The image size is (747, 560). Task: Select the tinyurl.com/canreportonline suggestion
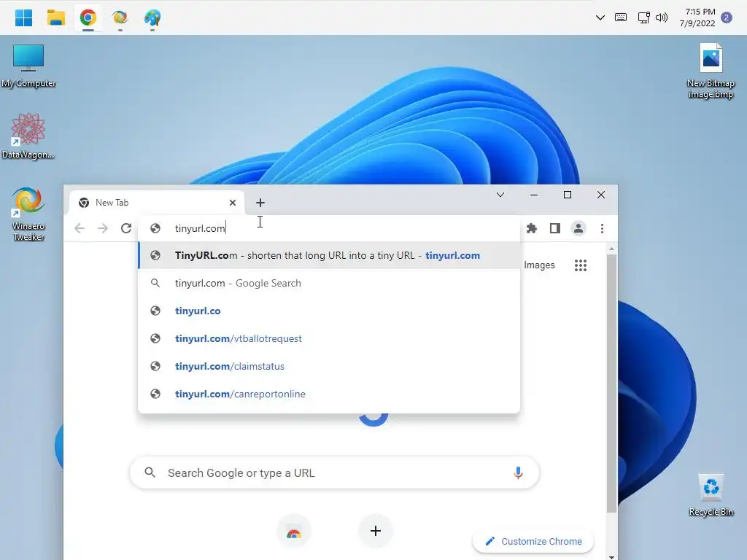[329, 394]
